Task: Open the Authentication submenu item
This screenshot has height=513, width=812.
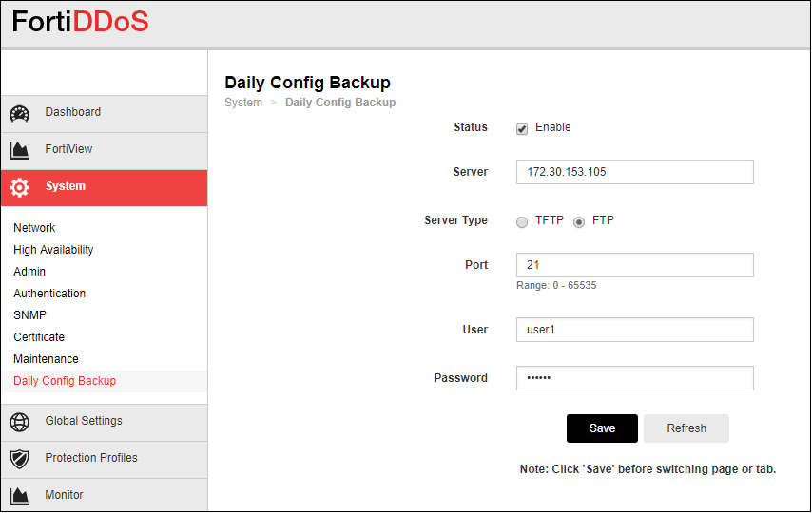Action: pos(49,293)
